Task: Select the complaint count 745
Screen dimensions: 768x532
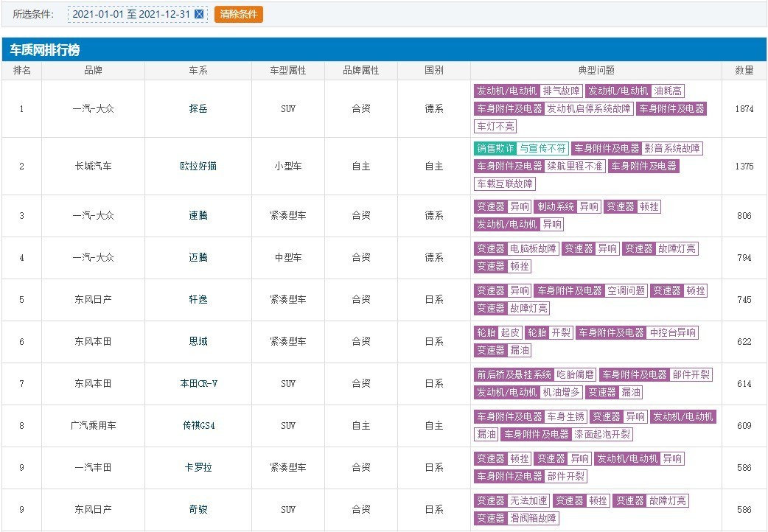Action: point(744,299)
